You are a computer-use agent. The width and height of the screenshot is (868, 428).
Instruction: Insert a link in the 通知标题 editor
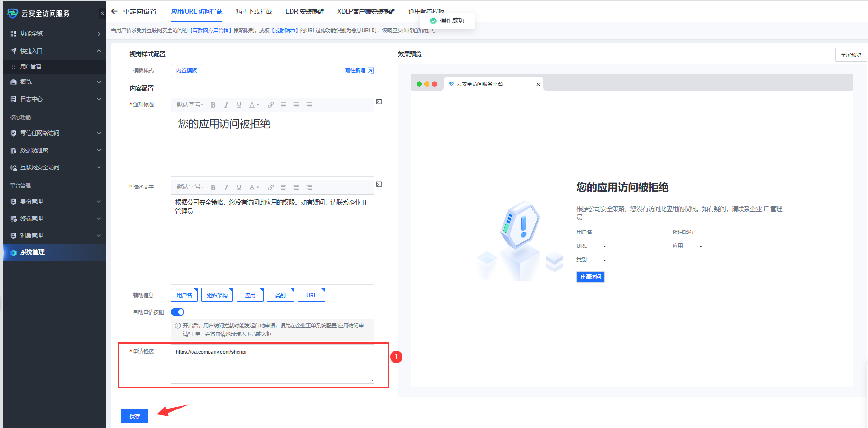pos(271,105)
